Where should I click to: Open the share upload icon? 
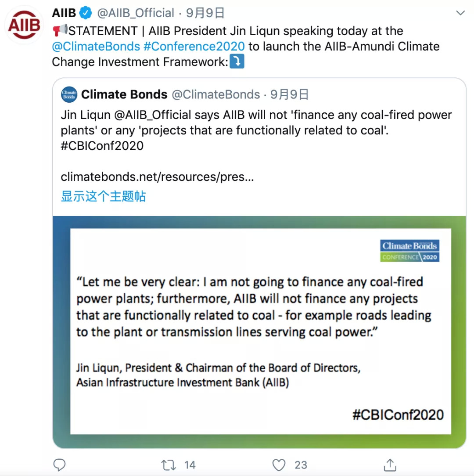(390, 465)
